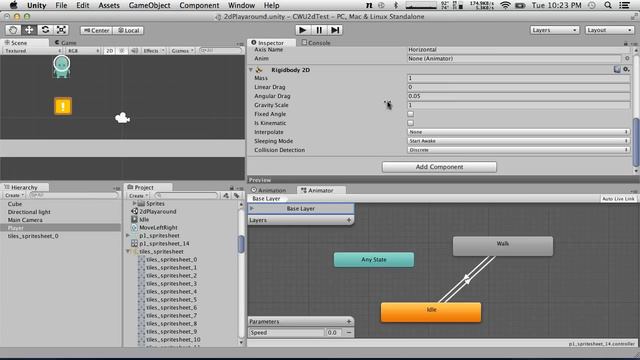Image resolution: width=640 pixels, height=360 pixels.
Task: Open the Sleeping Mode dropdown
Action: coord(518,141)
